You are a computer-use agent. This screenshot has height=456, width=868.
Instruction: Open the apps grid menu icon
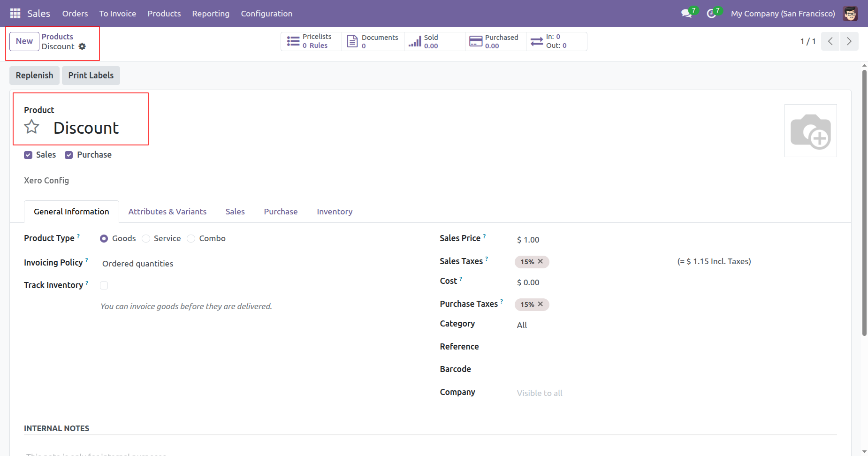[x=15, y=14]
